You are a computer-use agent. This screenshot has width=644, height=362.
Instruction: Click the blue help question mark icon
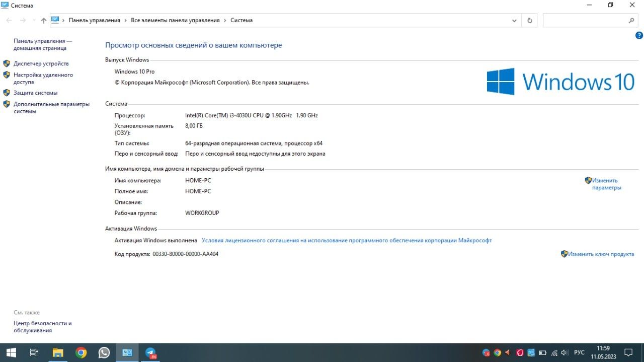[x=639, y=36]
